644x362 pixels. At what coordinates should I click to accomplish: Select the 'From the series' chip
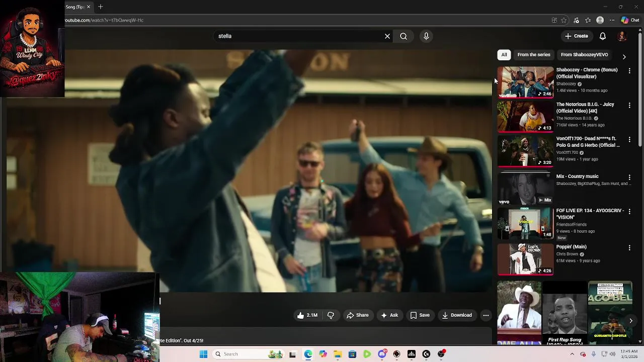534,55
